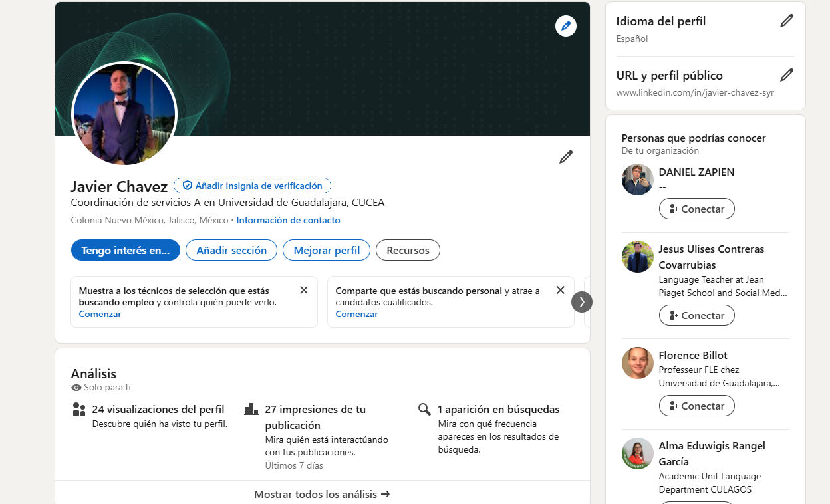Open 1 aparición en búsquedas
Screen dimensions: 830x504
[499, 409]
